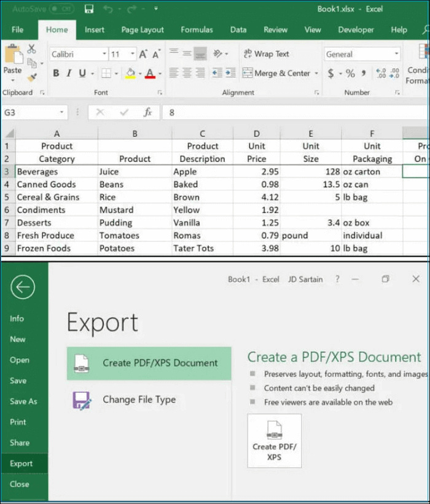This screenshot has width=430, height=504.
Task: Decrease indent
Action: [217, 73]
